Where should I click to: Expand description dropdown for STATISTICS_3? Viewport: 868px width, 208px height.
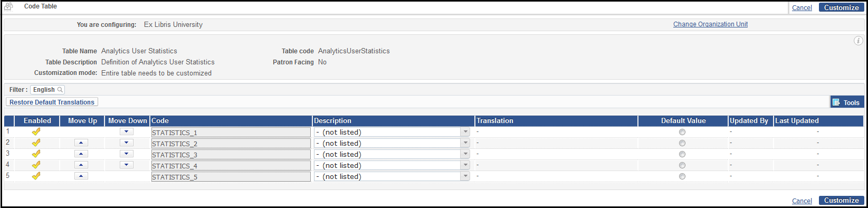pyautogui.click(x=392, y=154)
